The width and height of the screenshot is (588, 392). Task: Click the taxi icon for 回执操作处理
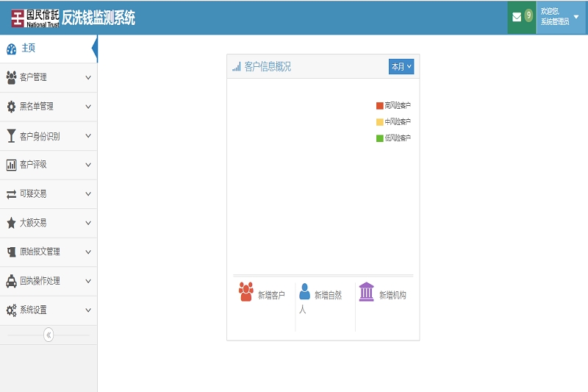pyautogui.click(x=11, y=281)
